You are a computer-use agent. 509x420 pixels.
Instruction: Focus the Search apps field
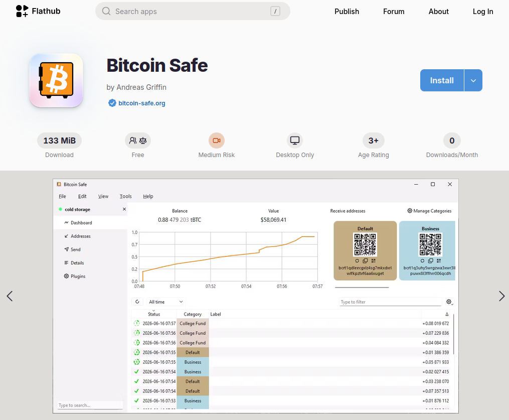(x=193, y=12)
